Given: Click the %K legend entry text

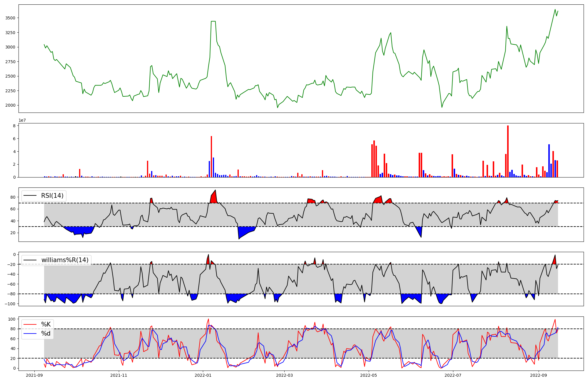Looking at the screenshot, I should click(46, 324).
